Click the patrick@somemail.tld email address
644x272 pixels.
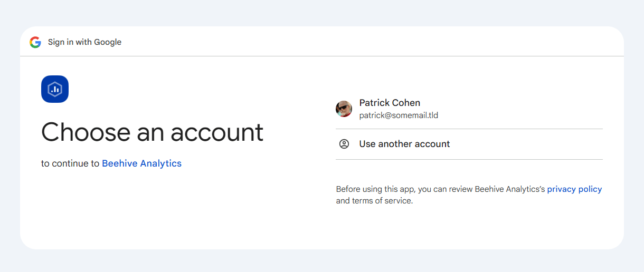click(x=399, y=115)
